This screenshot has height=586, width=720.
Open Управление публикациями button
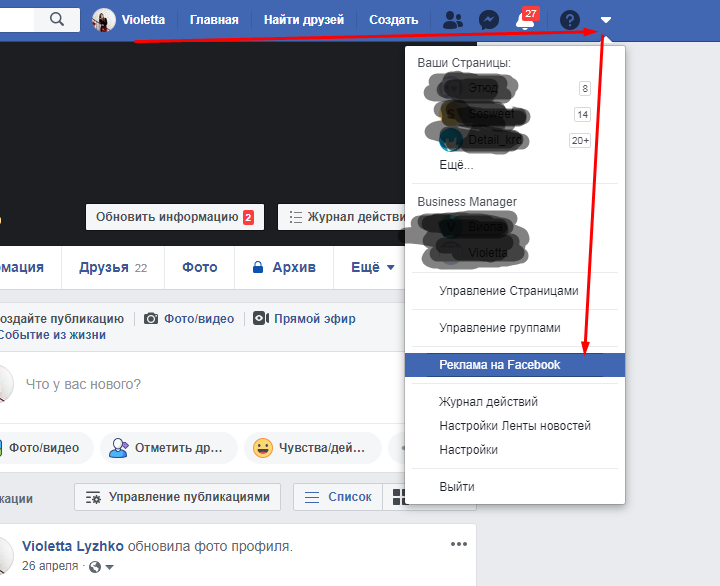[x=177, y=497]
